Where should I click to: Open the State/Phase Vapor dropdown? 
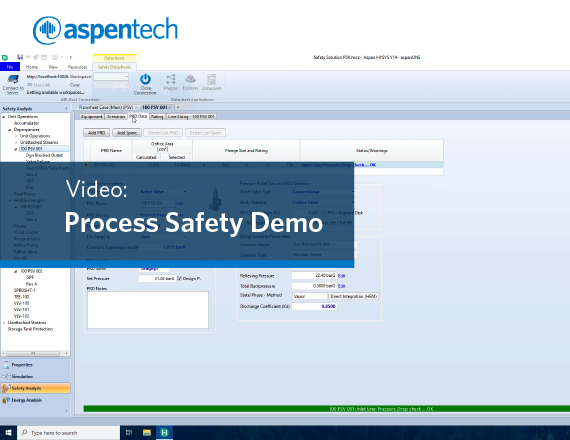(x=310, y=296)
